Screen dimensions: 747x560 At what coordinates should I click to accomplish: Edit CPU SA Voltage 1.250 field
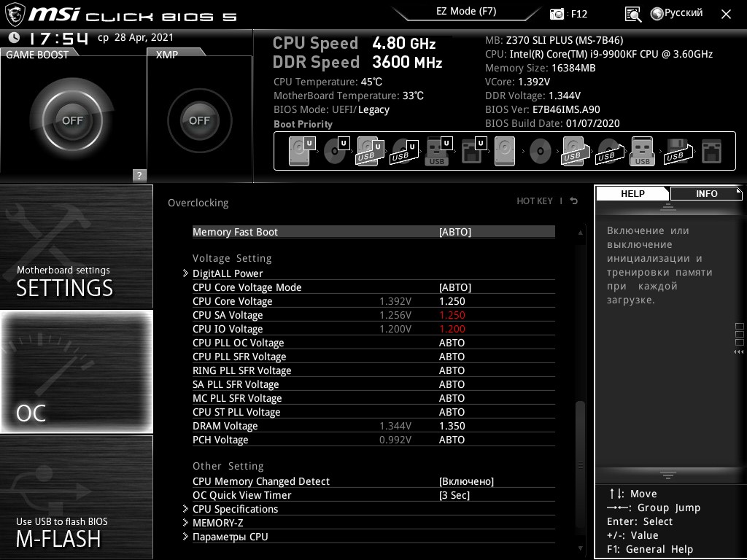point(452,315)
